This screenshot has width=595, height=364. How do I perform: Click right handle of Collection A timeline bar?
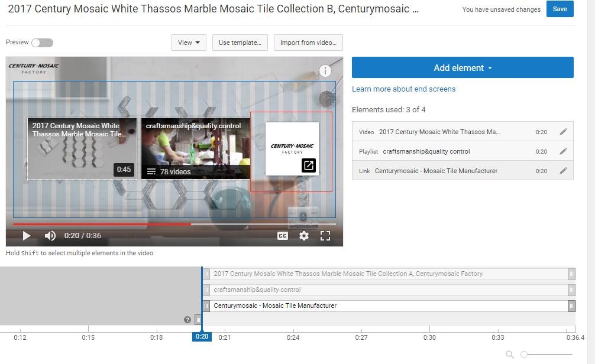click(571, 274)
